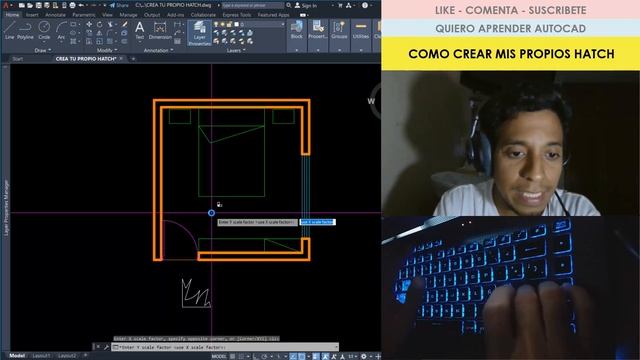Image resolution: width=640 pixels, height=360 pixels.
Task: Switch to the Annotate ribbon tab
Action: (55, 15)
